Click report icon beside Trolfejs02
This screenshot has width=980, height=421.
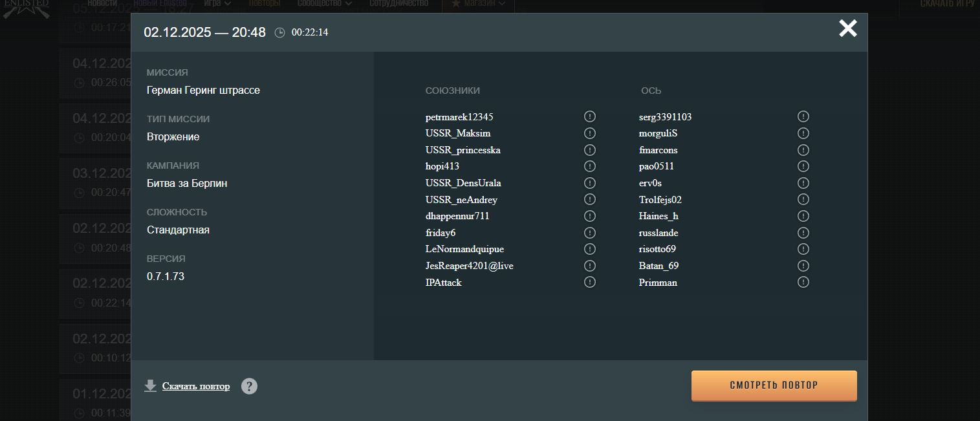[803, 199]
